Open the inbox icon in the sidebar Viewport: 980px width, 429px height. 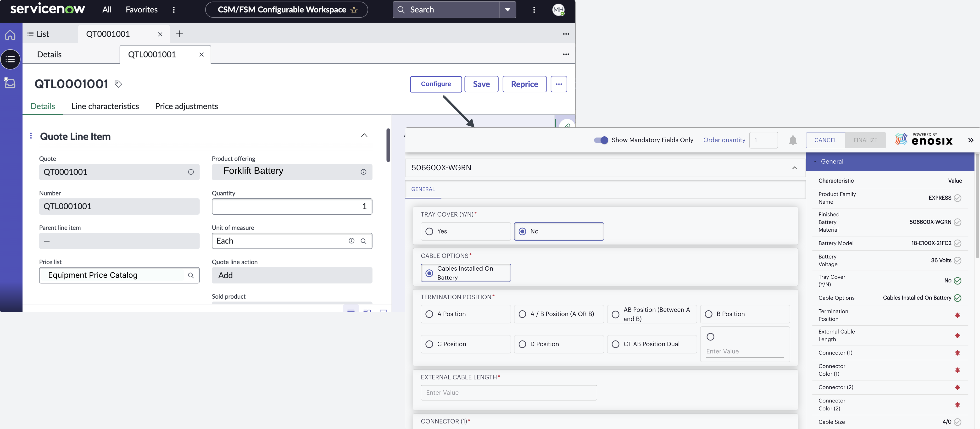10,83
